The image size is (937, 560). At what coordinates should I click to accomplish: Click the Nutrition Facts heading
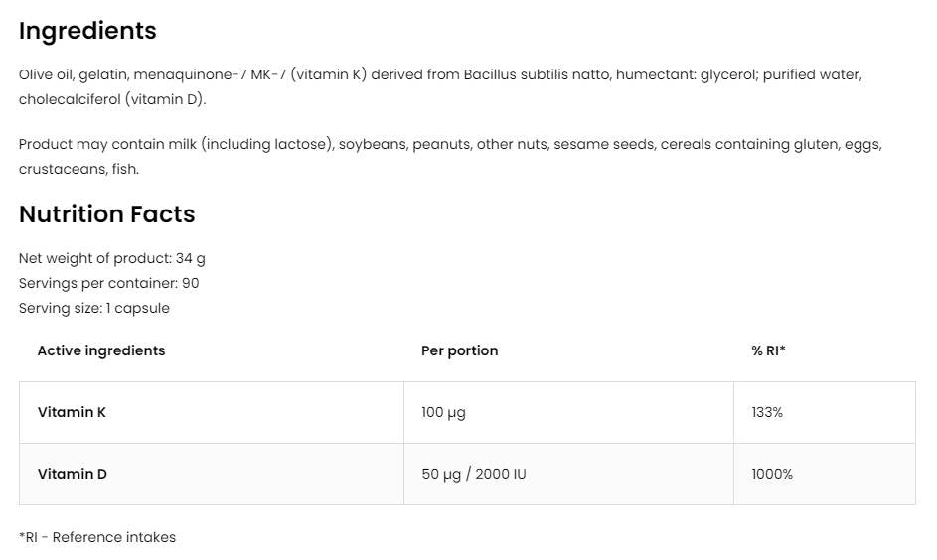pos(106,214)
